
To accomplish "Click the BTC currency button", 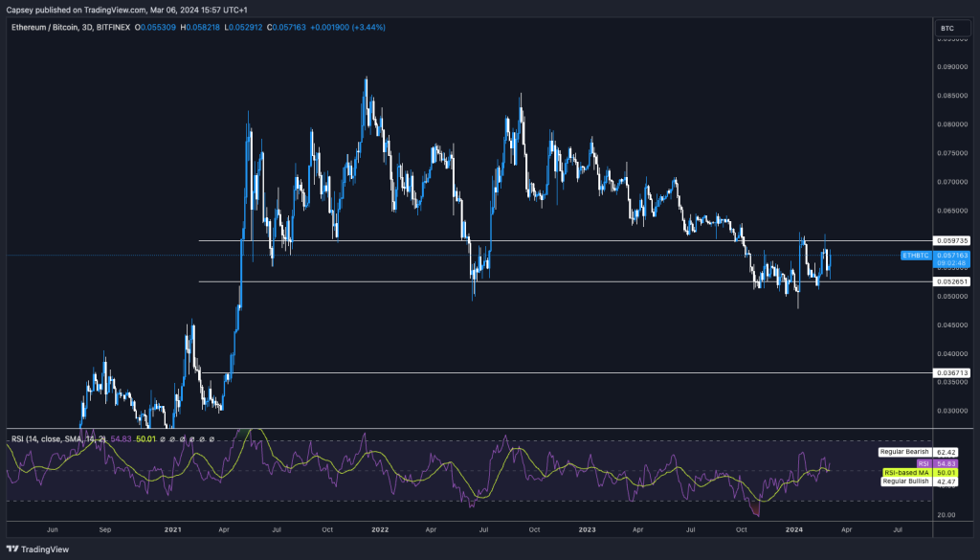I will [x=947, y=29].
